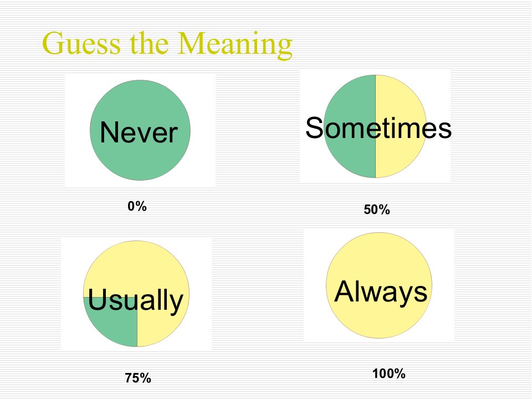The height and width of the screenshot is (399, 532).
Task: Click the 0% label
Action: [x=137, y=206]
